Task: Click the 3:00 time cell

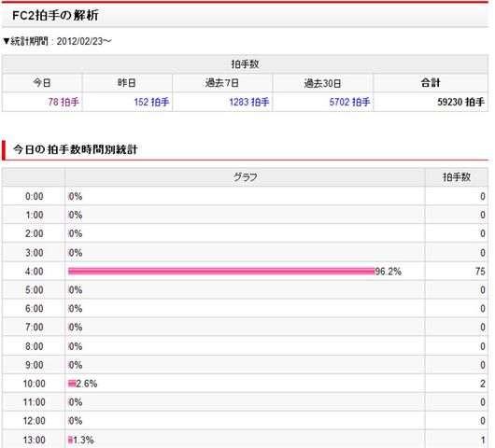Action: [35, 253]
